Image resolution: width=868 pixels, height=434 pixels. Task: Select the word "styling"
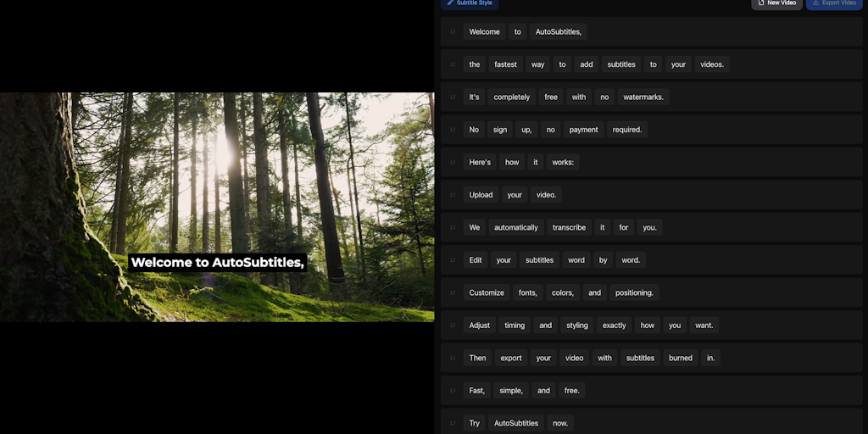(x=576, y=325)
